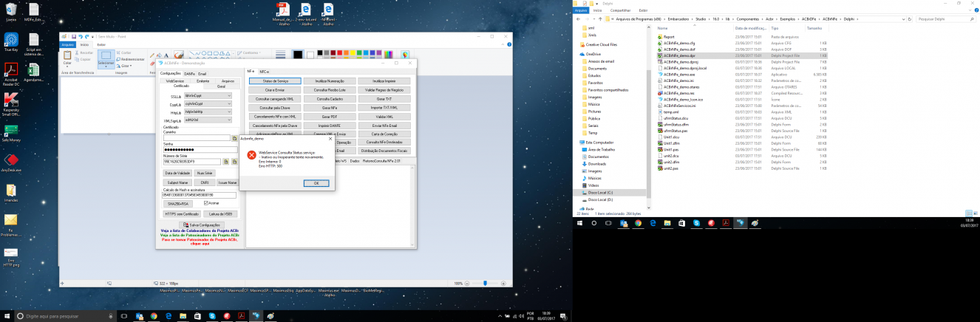Image resolution: width=980 pixels, height=322 pixels.
Task: Switch to the DANFe tab
Action: 189,73
